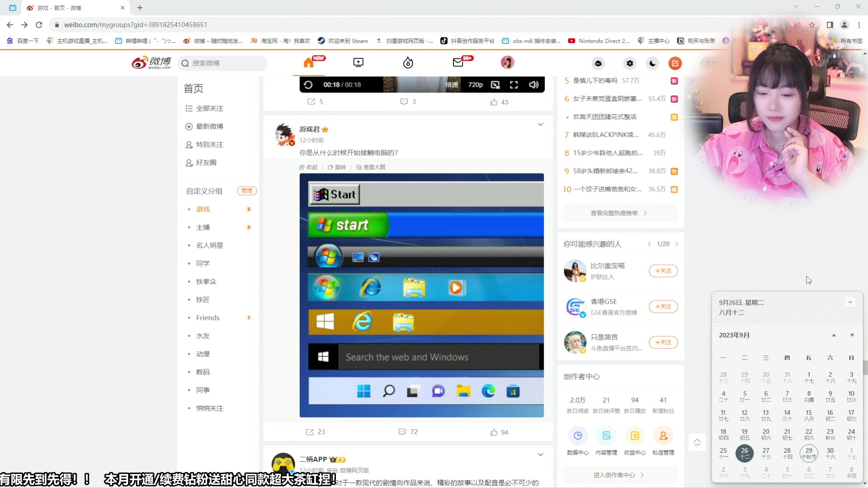The image size is (868, 488).
Task: Open the settings gear icon in header
Action: 630,63
